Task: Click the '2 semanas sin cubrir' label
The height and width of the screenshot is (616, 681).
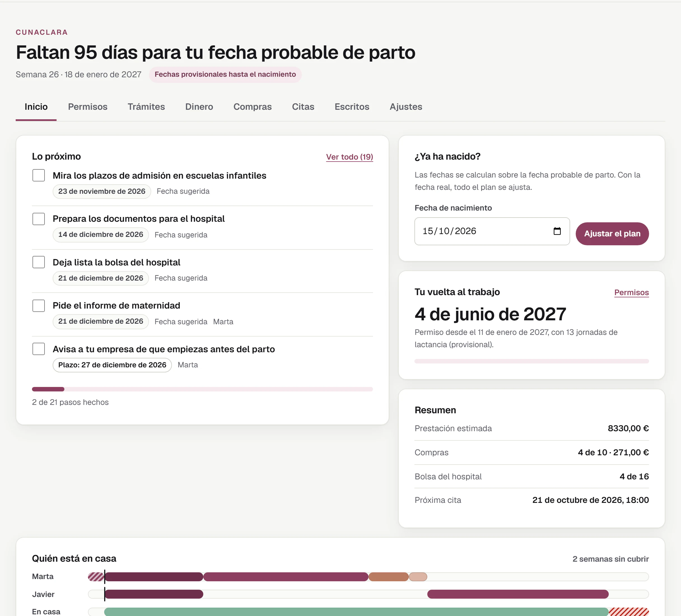Action: (610, 559)
